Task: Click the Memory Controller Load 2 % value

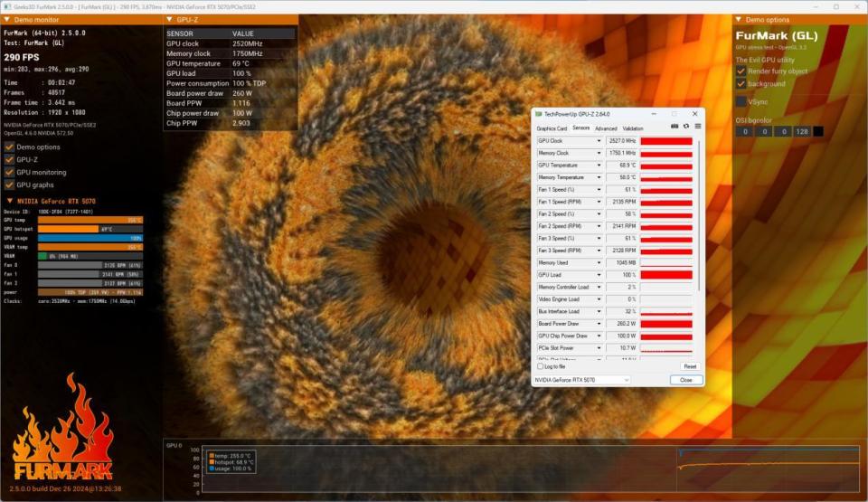Action: (x=622, y=287)
